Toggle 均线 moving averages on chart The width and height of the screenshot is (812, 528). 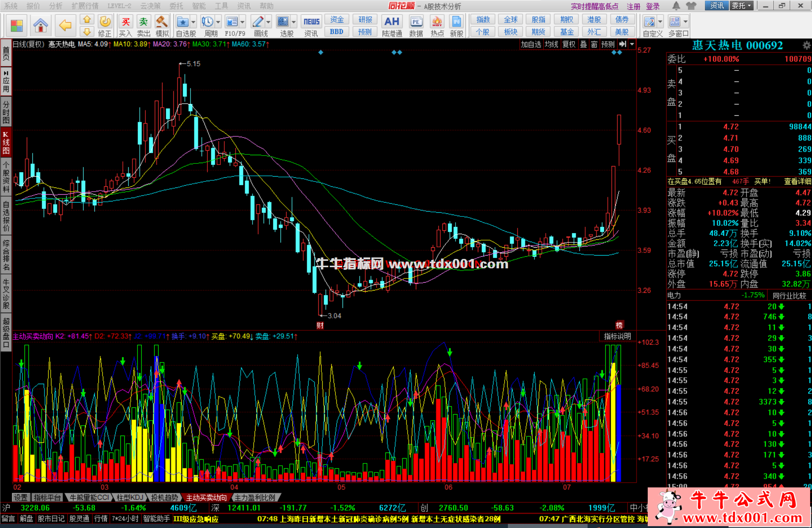coord(551,44)
